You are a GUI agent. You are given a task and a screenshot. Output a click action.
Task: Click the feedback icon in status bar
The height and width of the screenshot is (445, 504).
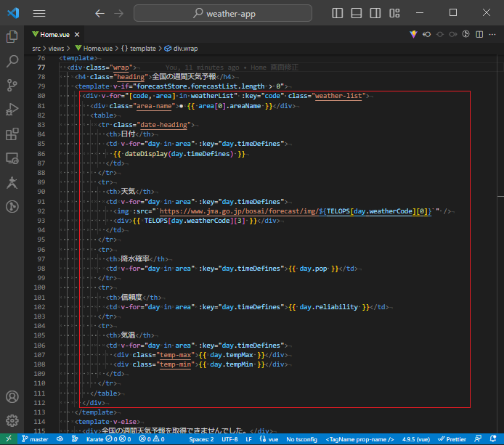tap(478, 439)
